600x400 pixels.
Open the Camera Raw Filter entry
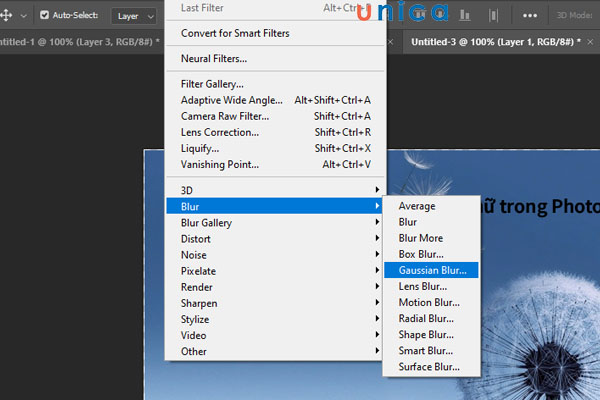click(x=276, y=116)
